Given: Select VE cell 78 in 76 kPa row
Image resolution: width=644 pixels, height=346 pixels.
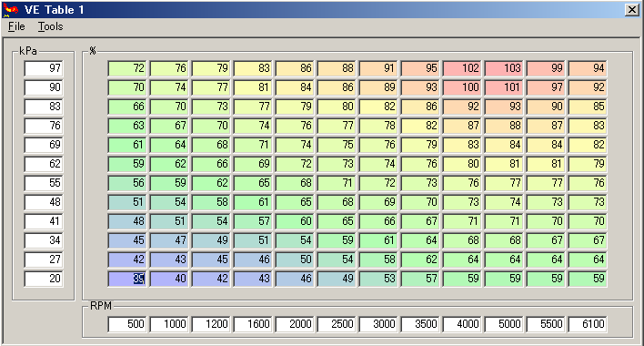Looking at the screenshot, I should [x=378, y=126].
